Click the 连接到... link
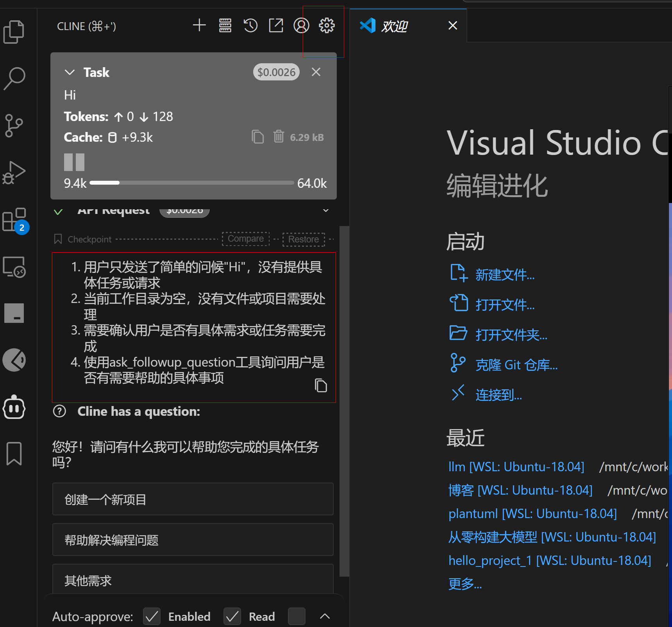The height and width of the screenshot is (627, 672). (x=499, y=395)
